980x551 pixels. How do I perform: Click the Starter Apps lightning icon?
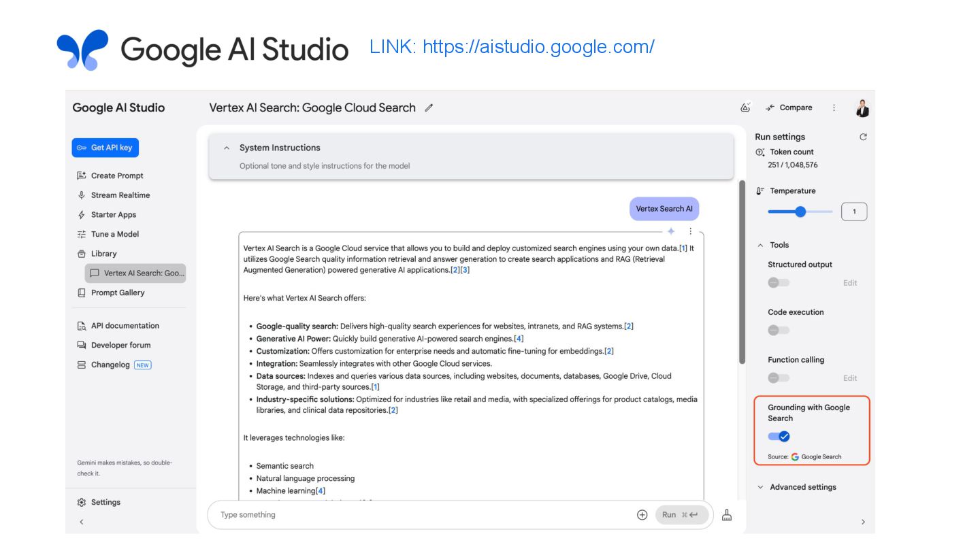(82, 215)
